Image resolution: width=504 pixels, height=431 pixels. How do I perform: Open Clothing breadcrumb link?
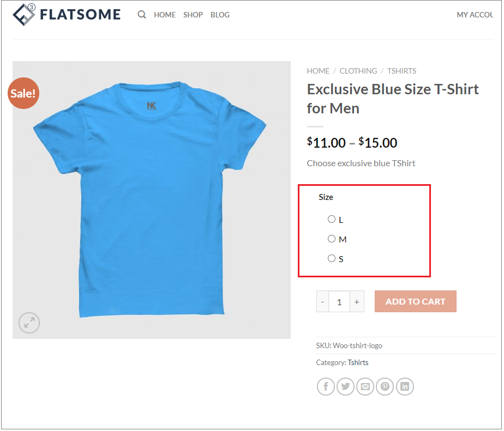[x=358, y=71]
